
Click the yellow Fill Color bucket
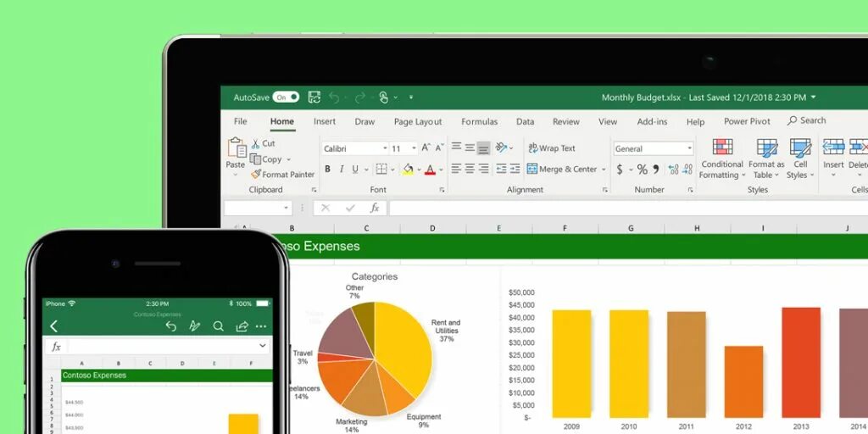coord(408,170)
